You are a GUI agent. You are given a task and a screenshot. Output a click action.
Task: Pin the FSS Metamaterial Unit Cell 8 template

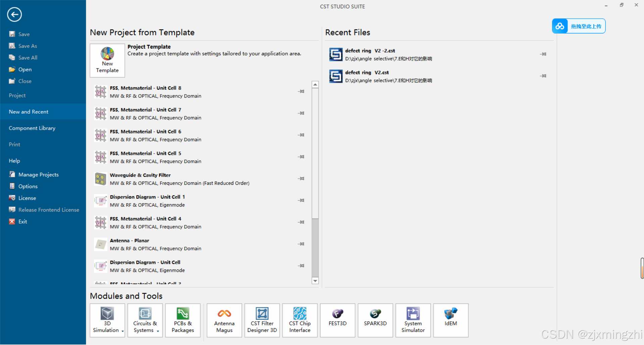coord(301,91)
